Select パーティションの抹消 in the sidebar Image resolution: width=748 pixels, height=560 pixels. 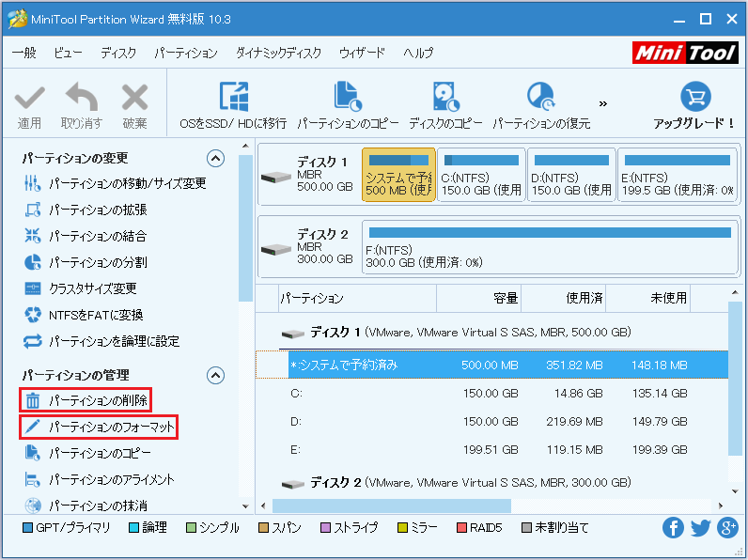(86, 506)
